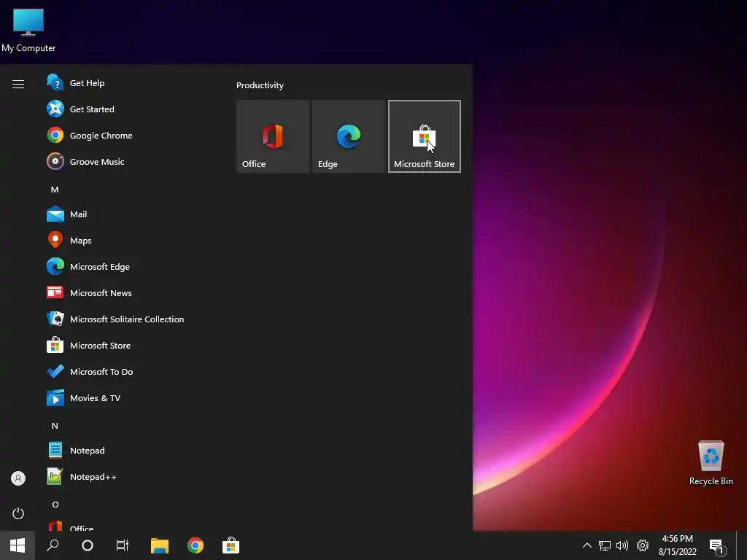Launch Notepad from the app list
This screenshot has width=747, height=560.
pos(128,451)
